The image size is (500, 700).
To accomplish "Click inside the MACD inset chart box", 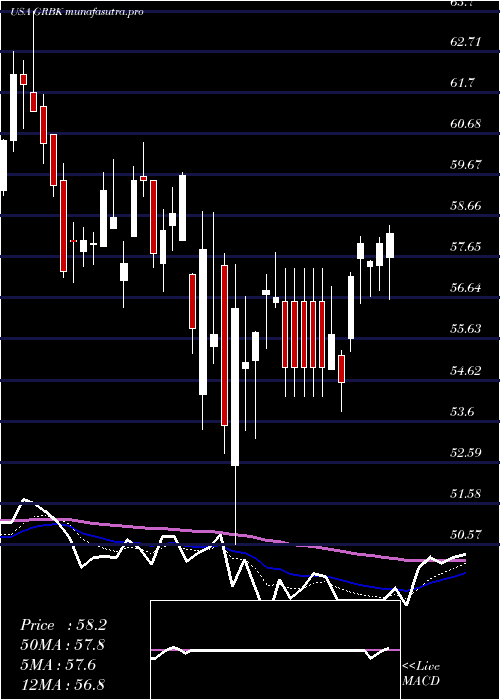I will 275,650.
